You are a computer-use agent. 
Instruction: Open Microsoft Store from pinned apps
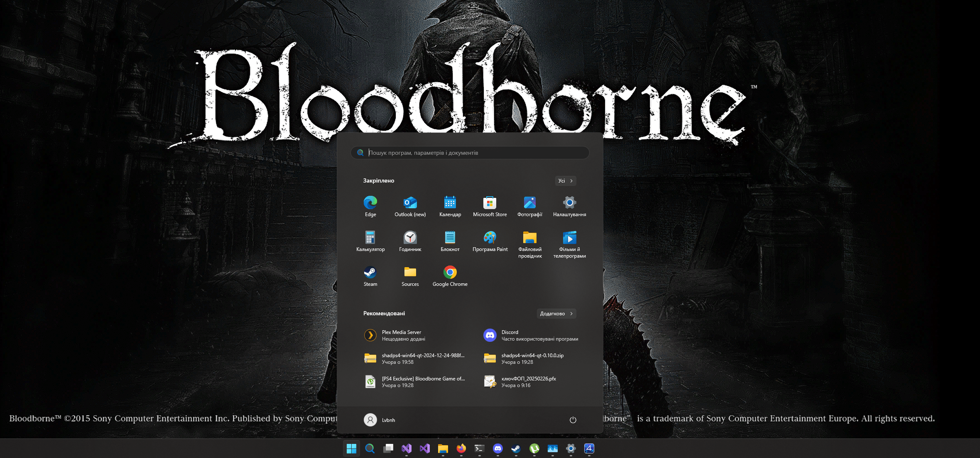(490, 207)
